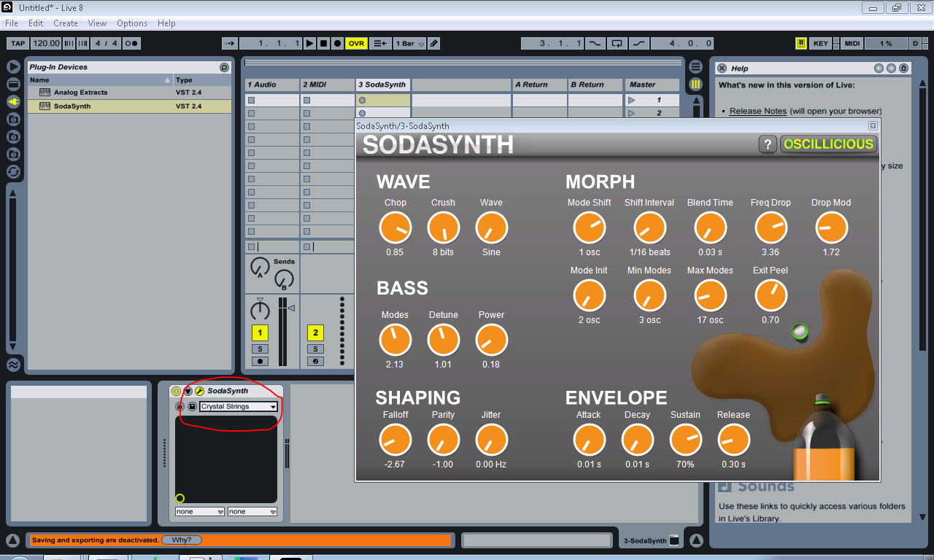Image resolution: width=934 pixels, height=560 pixels.
Task: Click the browser preview play arrow icon
Action: (13, 66)
